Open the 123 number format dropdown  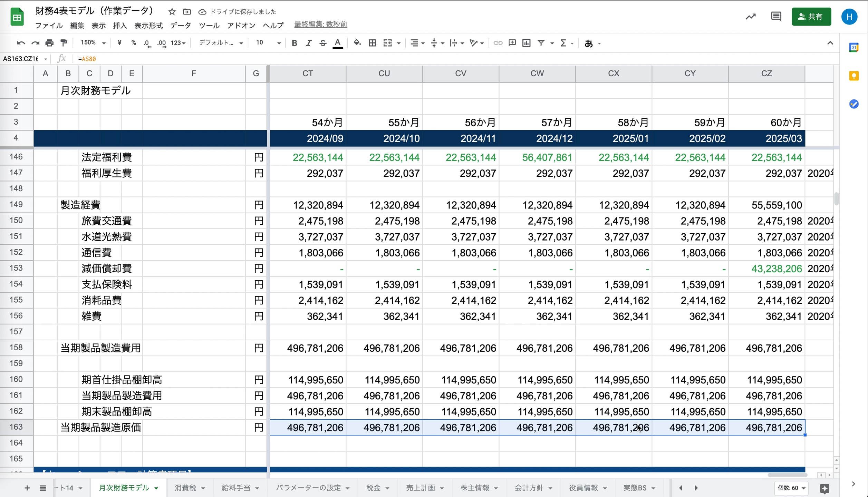tap(178, 43)
